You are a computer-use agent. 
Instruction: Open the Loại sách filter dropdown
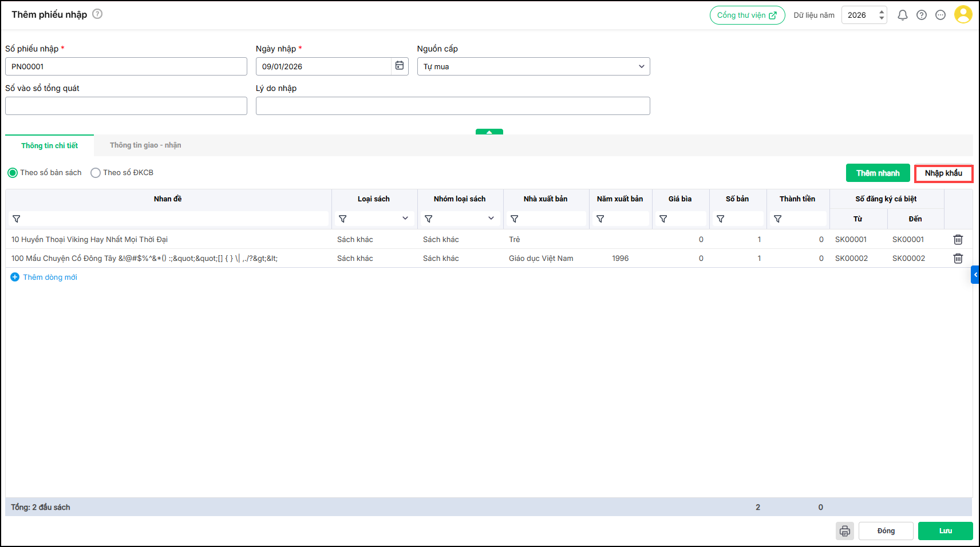(405, 219)
